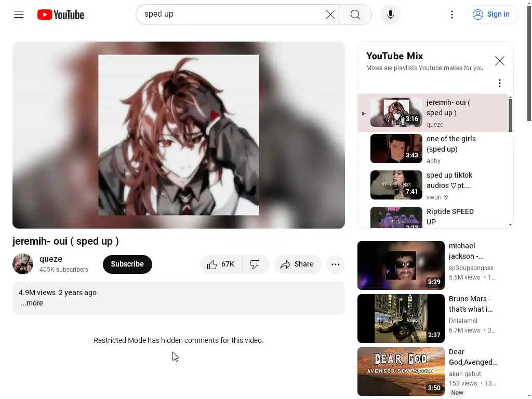Click the 405K subscribers text
This screenshot has width=532, height=399.
(64, 270)
